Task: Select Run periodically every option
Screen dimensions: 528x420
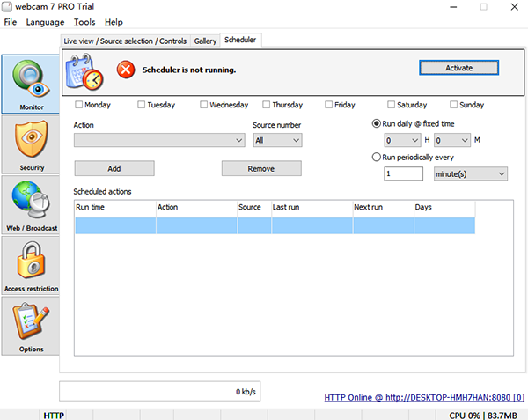Action: coord(377,157)
